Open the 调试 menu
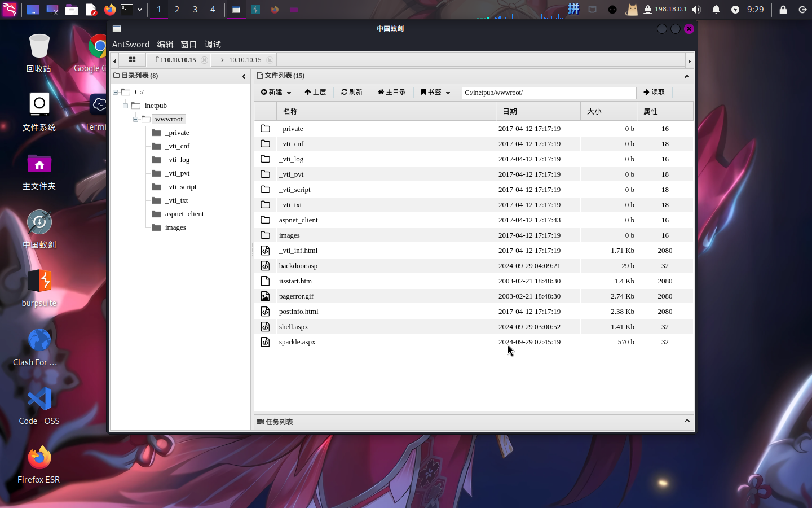812x508 pixels. (x=213, y=44)
